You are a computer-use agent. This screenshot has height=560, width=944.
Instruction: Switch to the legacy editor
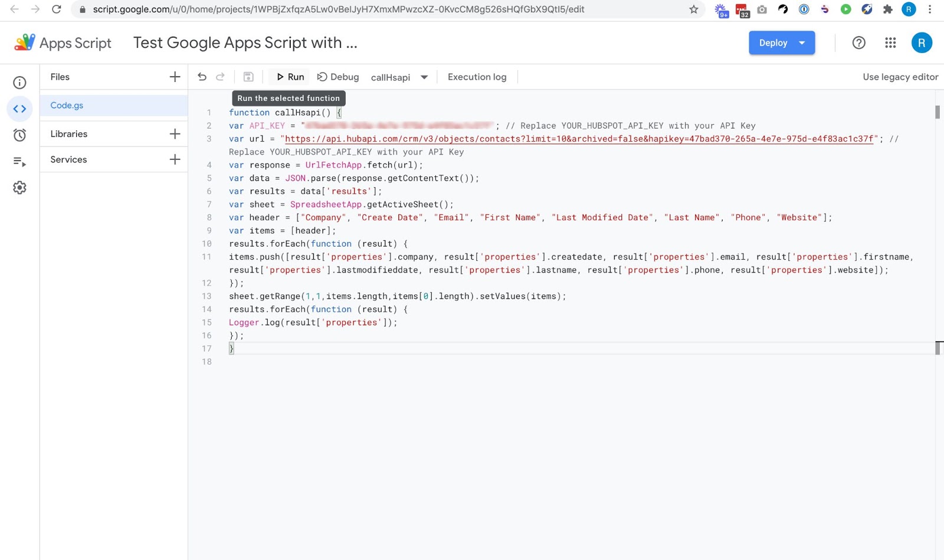point(900,77)
